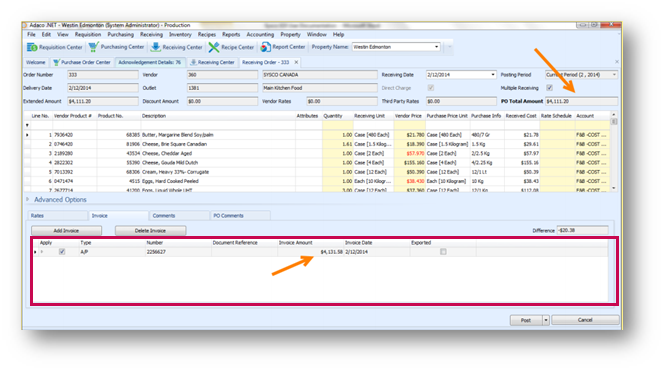Select the Comments tab
Image resolution: width=665 pixels, height=372 pixels.
[x=179, y=215]
